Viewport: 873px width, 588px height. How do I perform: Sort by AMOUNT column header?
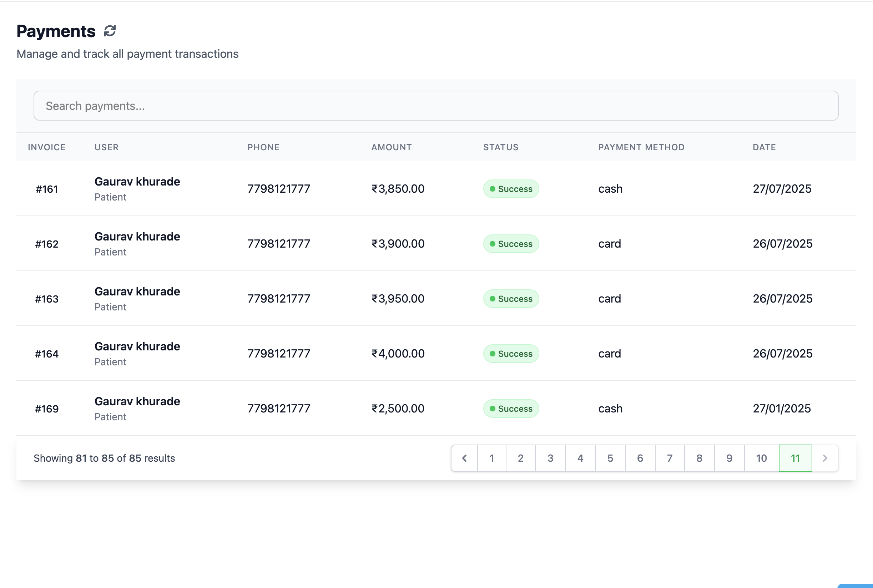tap(391, 147)
